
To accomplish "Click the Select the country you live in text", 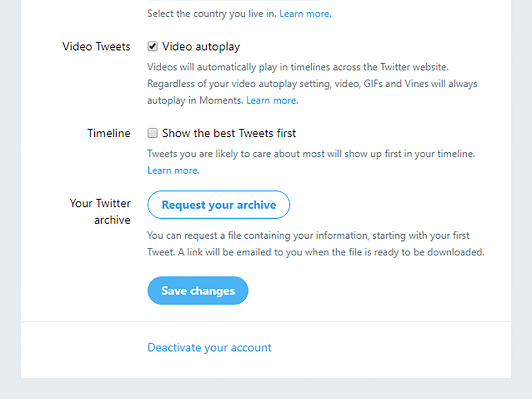I will (x=212, y=14).
